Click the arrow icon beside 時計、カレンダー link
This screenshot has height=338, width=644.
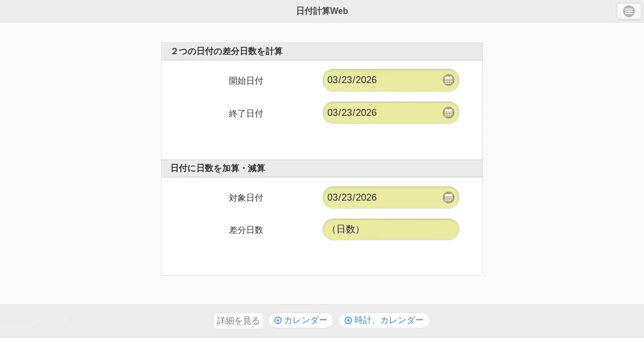click(348, 320)
